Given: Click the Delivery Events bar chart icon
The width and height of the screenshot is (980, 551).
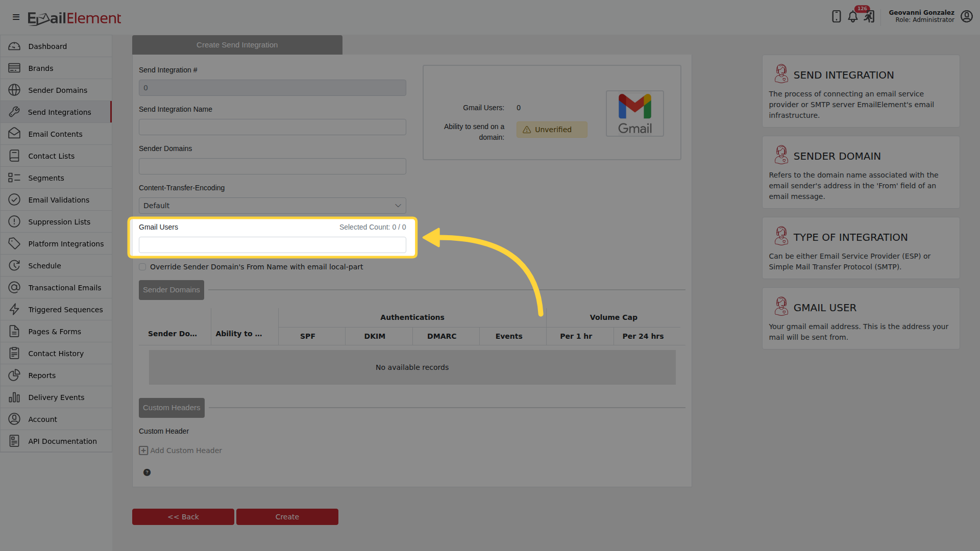Looking at the screenshot, I should (14, 397).
